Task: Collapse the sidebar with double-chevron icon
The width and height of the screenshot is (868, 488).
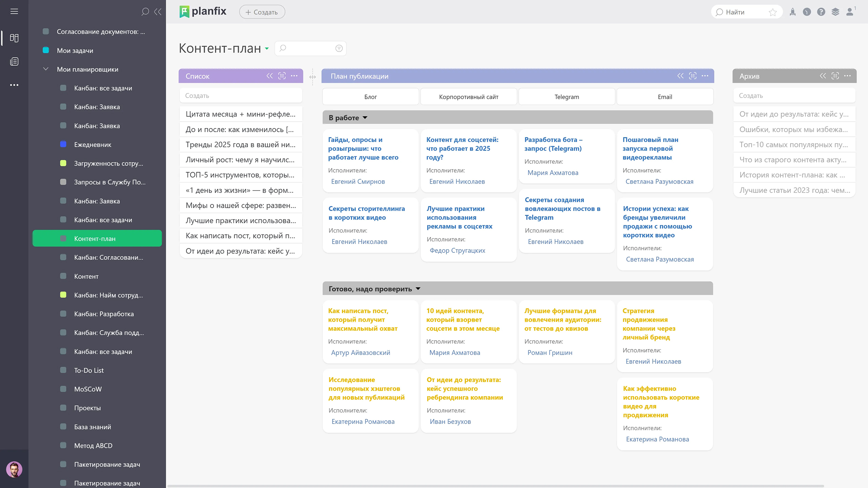Action: point(158,12)
